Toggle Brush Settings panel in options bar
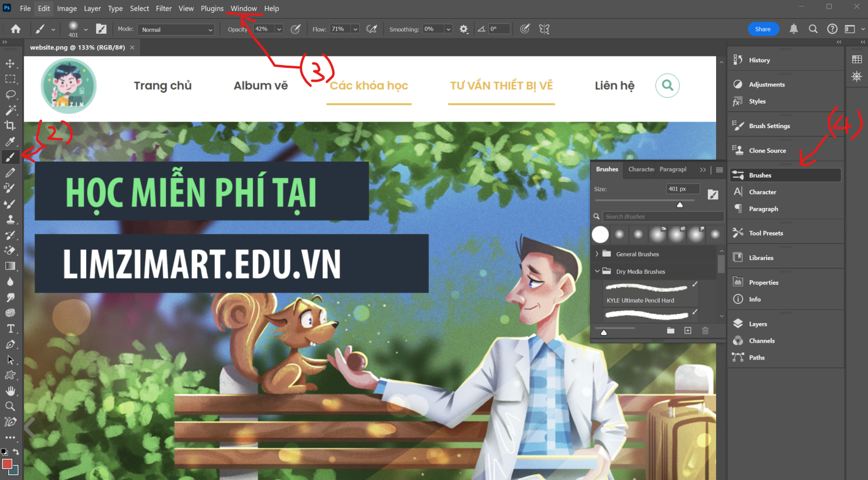The image size is (868, 480). pyautogui.click(x=101, y=29)
